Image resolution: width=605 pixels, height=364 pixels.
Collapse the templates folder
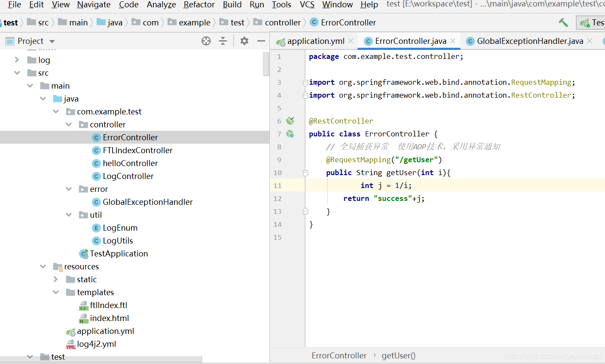pos(56,292)
